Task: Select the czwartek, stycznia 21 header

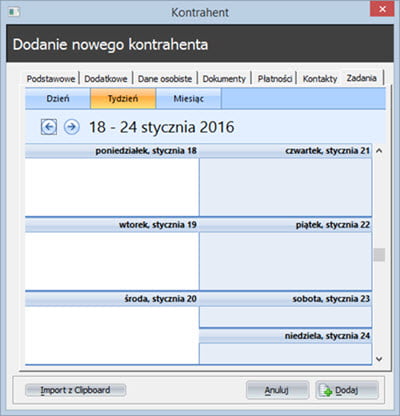Action: [286, 151]
